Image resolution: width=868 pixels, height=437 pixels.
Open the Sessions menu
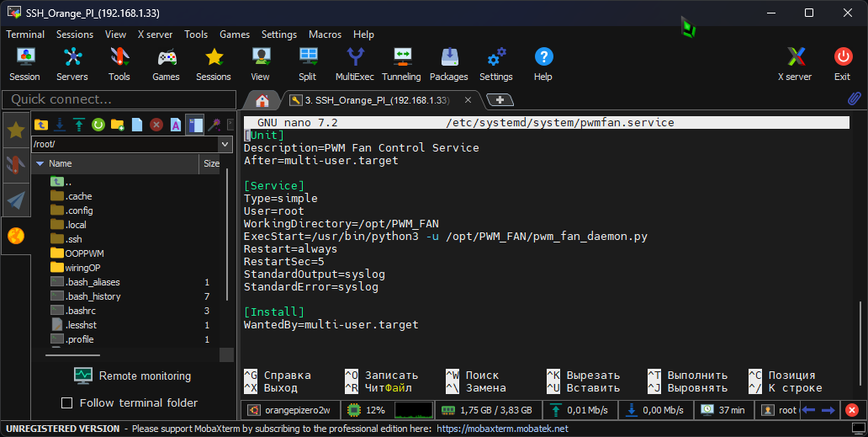pyautogui.click(x=75, y=35)
